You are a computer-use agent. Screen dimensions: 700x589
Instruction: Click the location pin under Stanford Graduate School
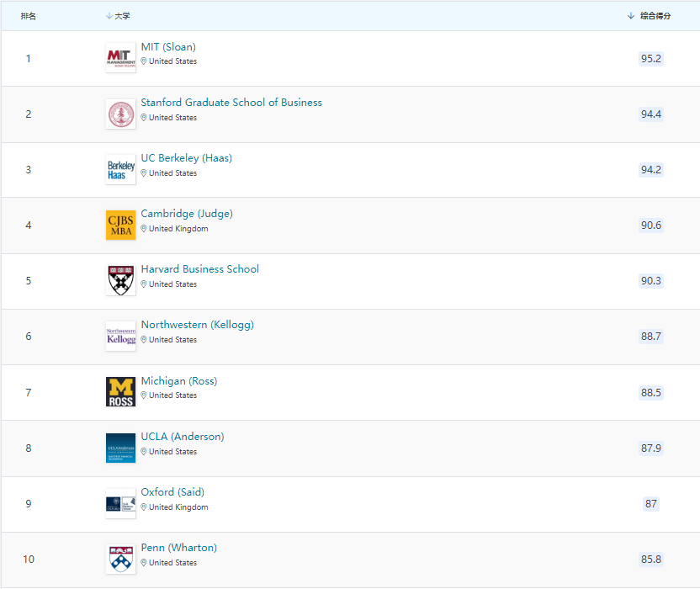pyautogui.click(x=144, y=118)
